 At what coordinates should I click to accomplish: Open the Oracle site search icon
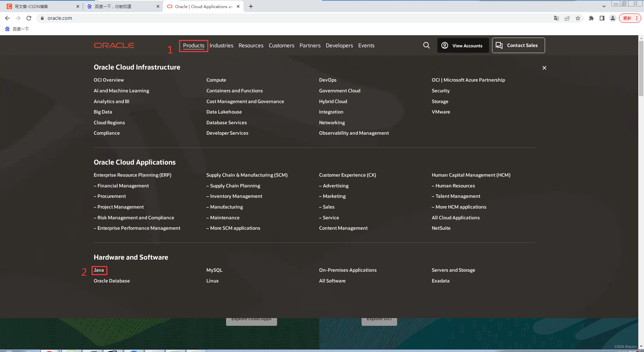coord(426,45)
